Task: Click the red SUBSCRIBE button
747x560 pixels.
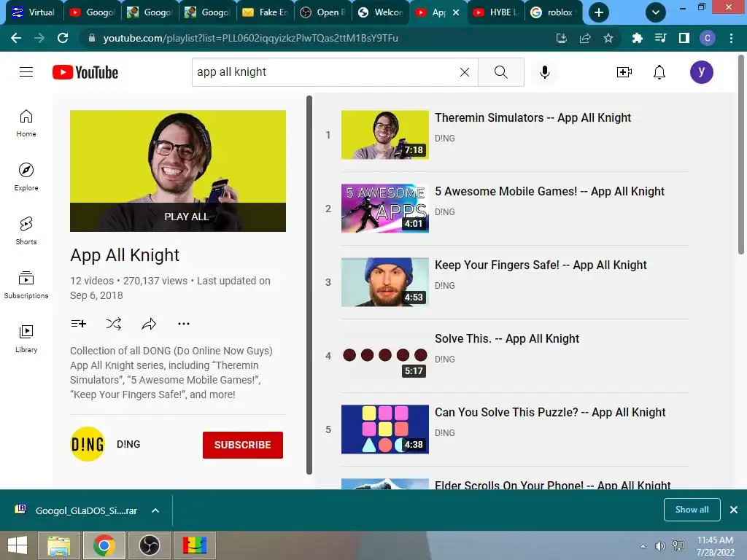Action: (242, 445)
